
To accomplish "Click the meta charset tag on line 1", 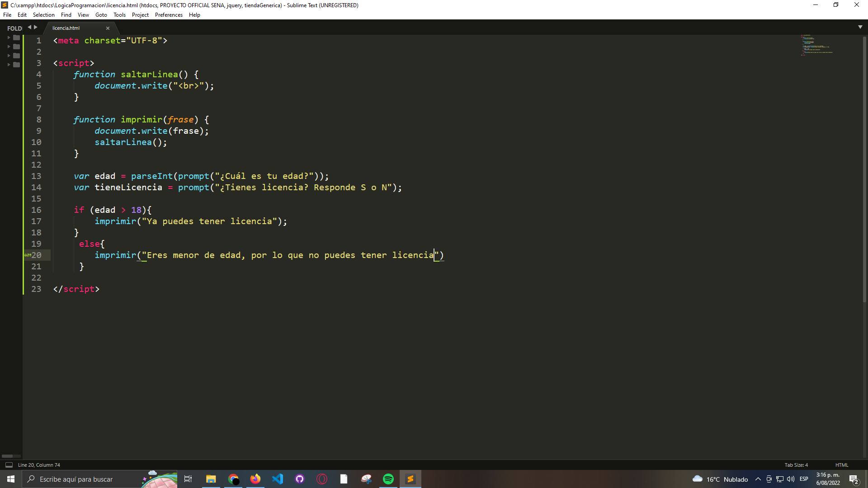I will 110,41.
